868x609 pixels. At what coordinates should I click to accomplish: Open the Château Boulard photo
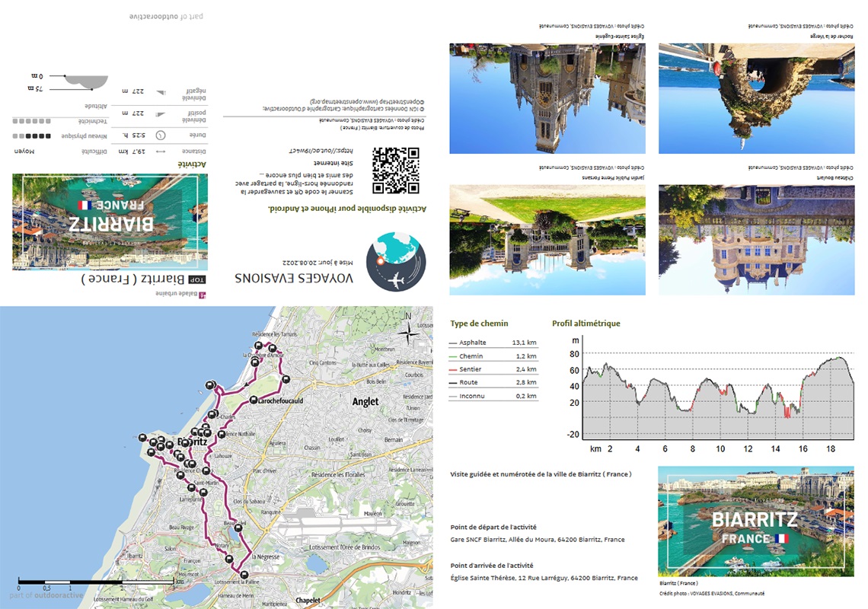point(757,240)
